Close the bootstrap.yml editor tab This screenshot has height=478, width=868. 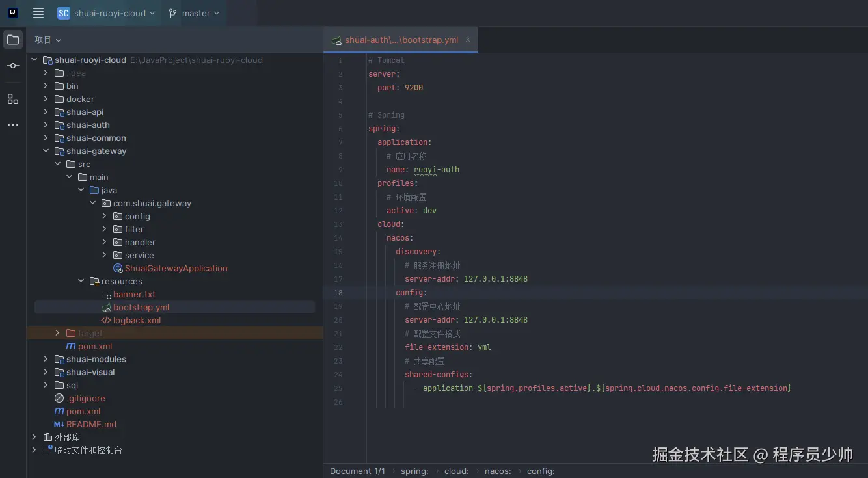pyautogui.click(x=467, y=40)
